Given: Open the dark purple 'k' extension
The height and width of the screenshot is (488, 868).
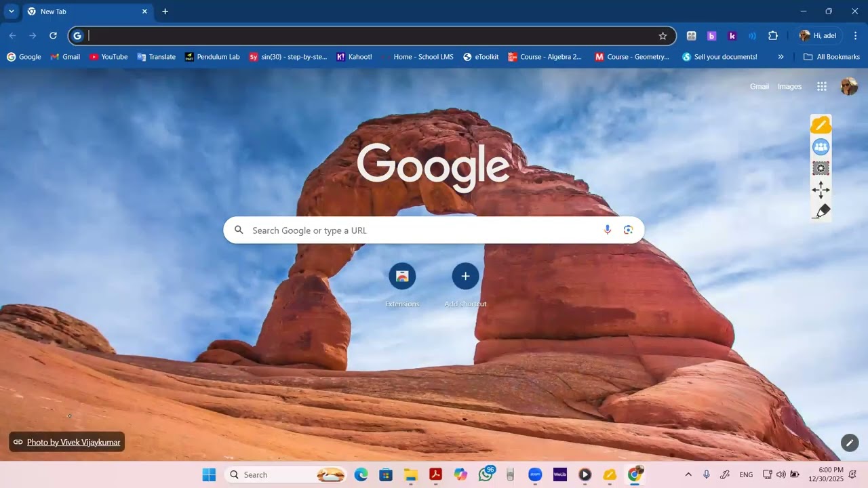Looking at the screenshot, I should 732,36.
